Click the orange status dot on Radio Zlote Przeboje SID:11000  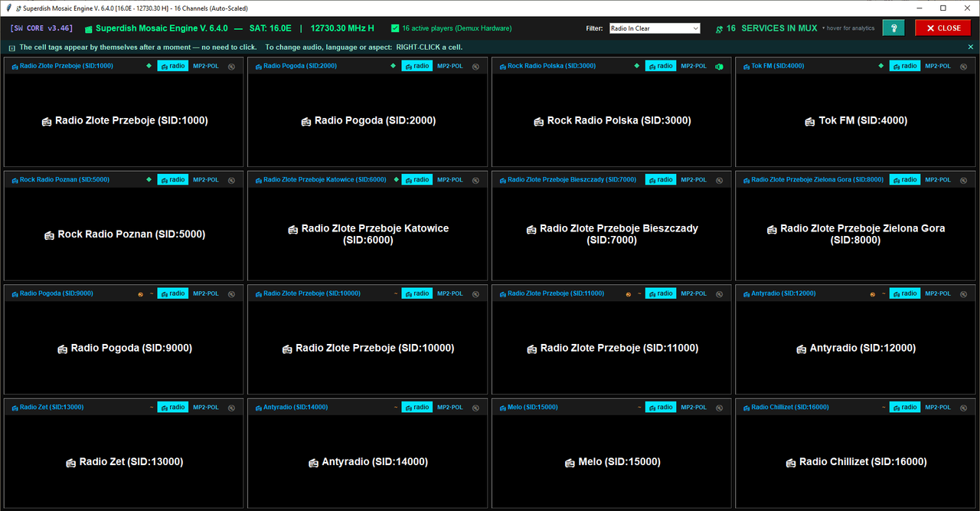tap(629, 294)
